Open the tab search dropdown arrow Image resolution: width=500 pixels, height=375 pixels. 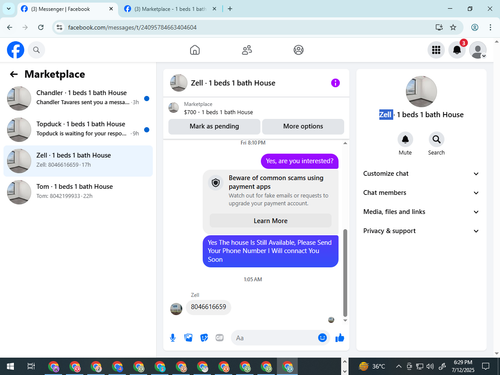point(9,9)
